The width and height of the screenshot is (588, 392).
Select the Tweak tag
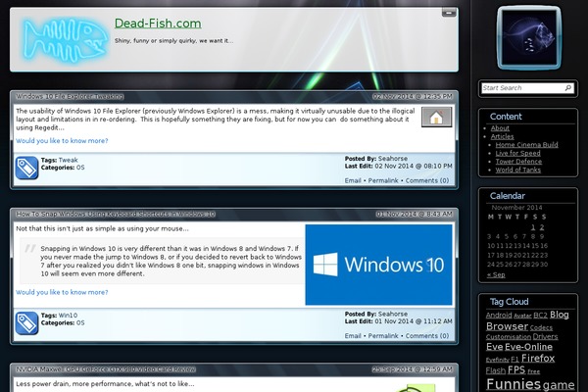click(x=69, y=160)
